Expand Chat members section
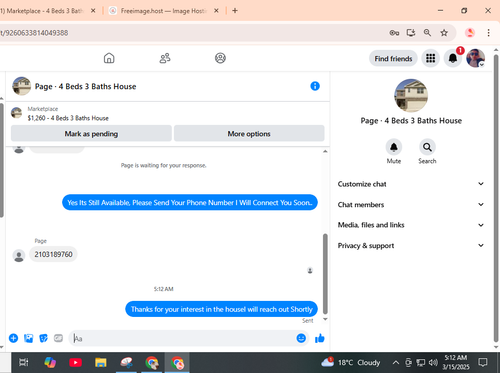The width and height of the screenshot is (500, 373). coord(411,205)
